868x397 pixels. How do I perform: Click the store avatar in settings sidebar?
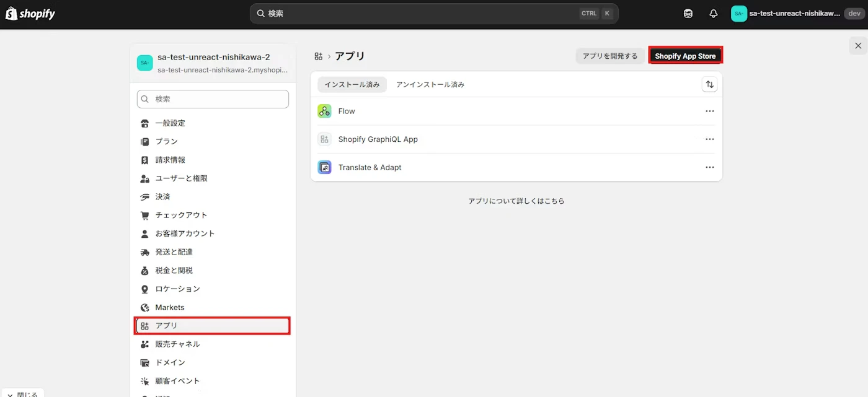[x=144, y=63]
